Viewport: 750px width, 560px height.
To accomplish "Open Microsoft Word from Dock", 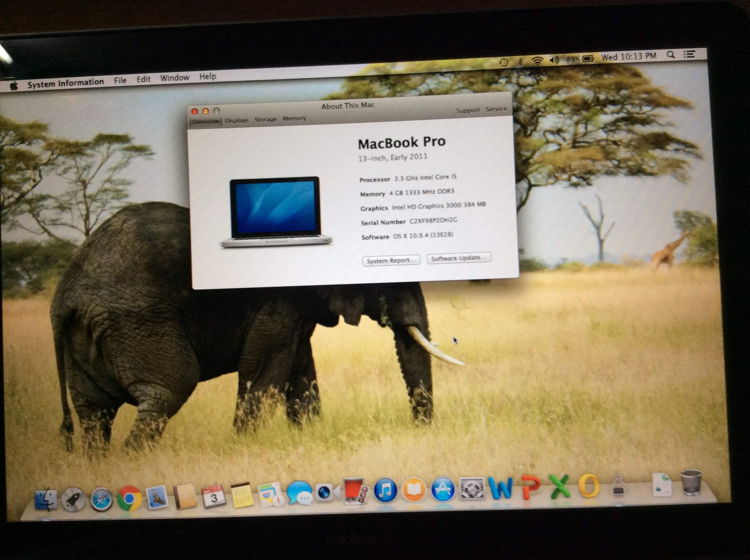I will 501,488.
